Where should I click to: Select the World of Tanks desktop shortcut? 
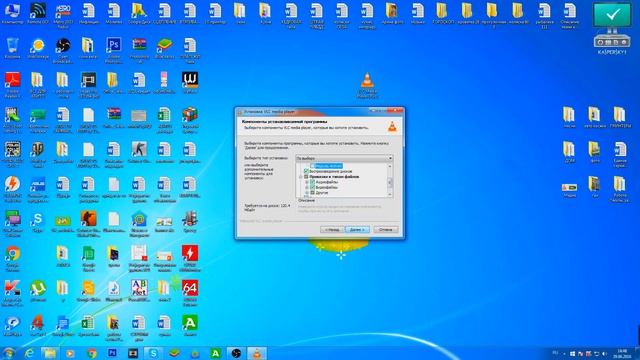[x=38, y=154]
